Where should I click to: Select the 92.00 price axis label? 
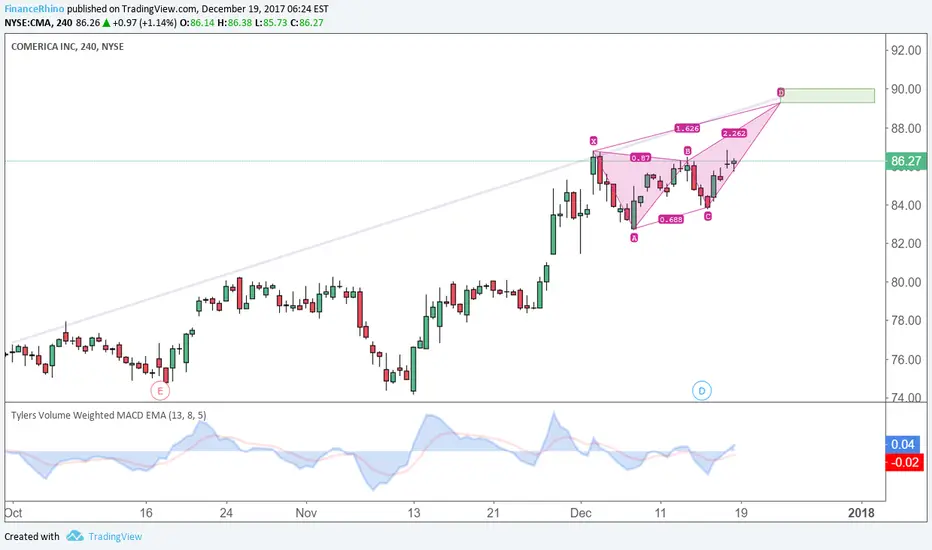[906, 51]
